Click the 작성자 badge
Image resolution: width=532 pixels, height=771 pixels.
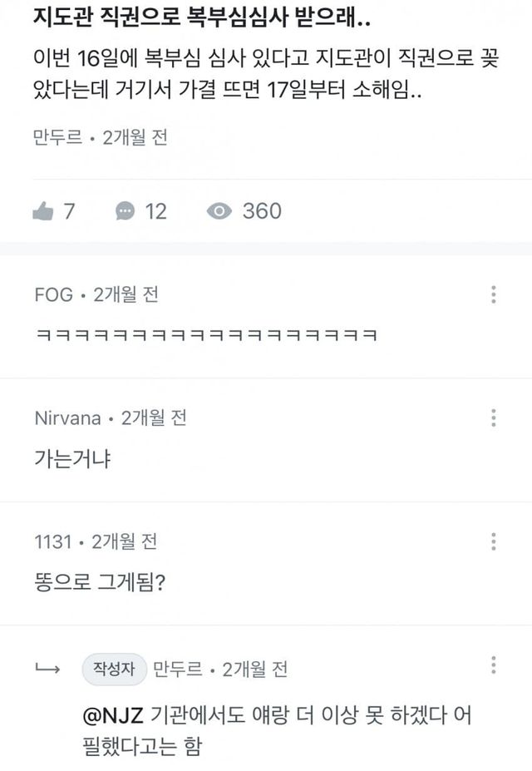(x=115, y=669)
